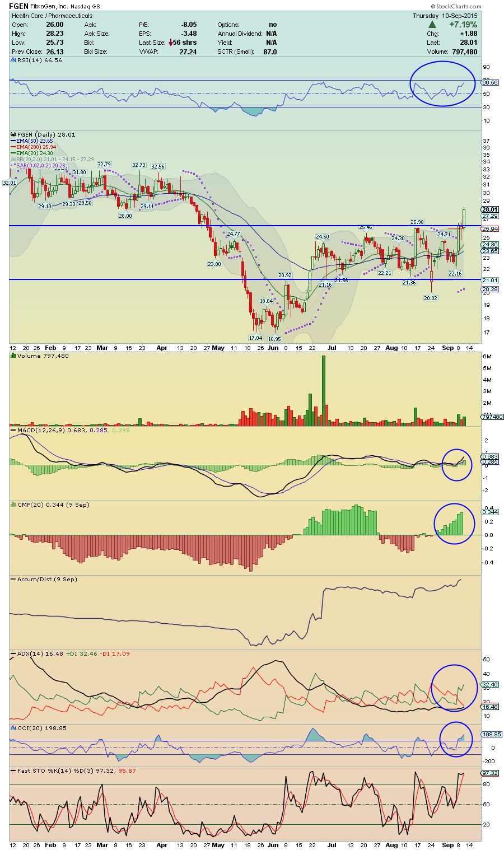Click the 28.01 last price tag on the price axis
The height and width of the screenshot is (850, 504).
pos(490,209)
